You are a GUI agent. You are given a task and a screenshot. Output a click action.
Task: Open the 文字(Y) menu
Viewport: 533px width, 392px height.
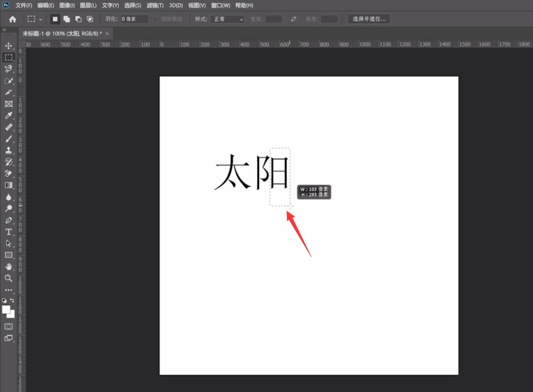pyautogui.click(x=110, y=5)
